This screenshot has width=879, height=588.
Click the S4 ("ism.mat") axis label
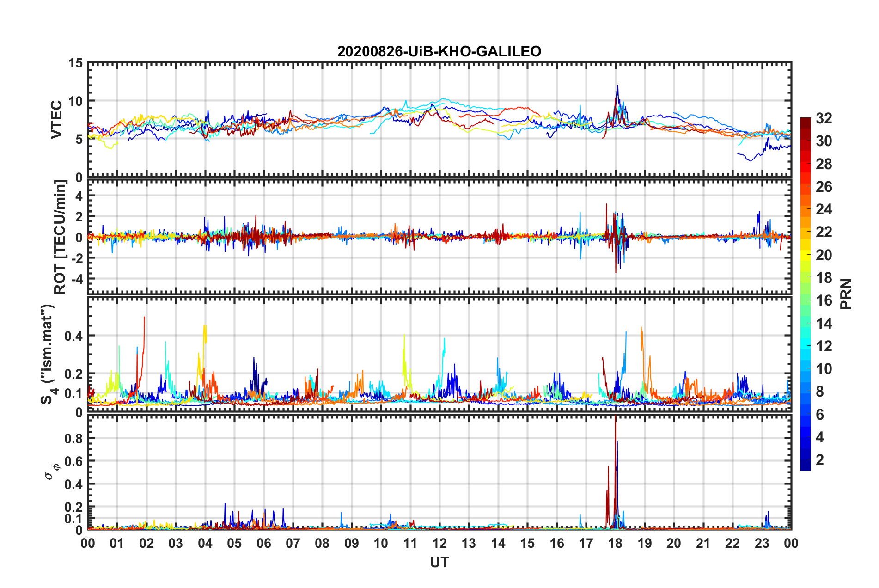click(x=48, y=354)
